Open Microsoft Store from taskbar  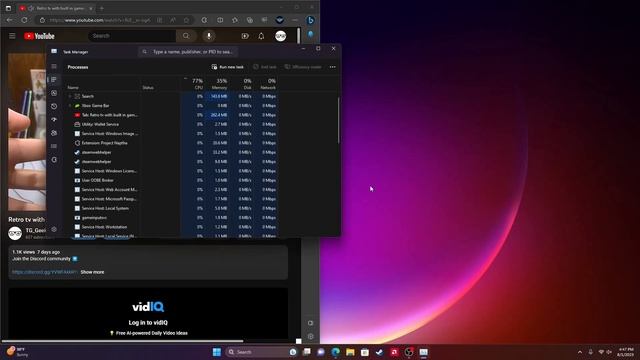[365, 352]
